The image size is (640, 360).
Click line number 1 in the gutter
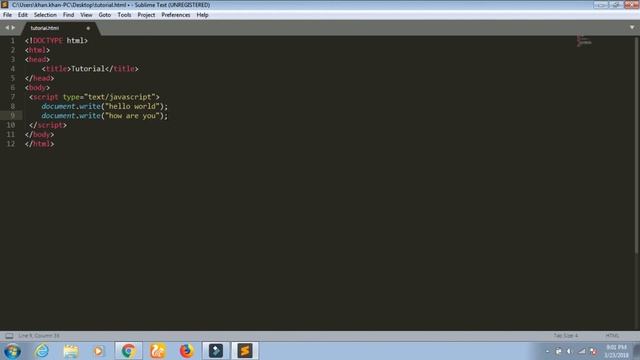[13, 40]
